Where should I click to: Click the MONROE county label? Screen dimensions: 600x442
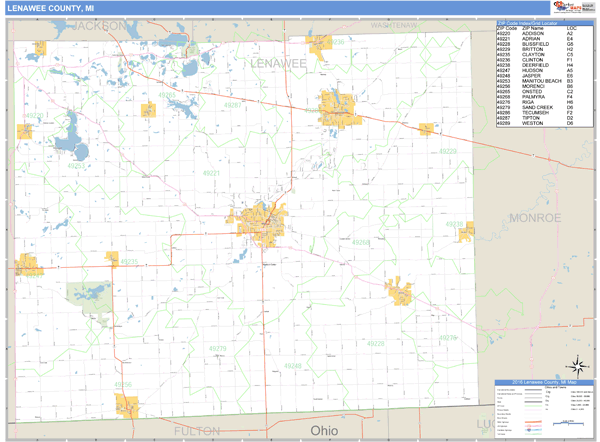(540, 217)
